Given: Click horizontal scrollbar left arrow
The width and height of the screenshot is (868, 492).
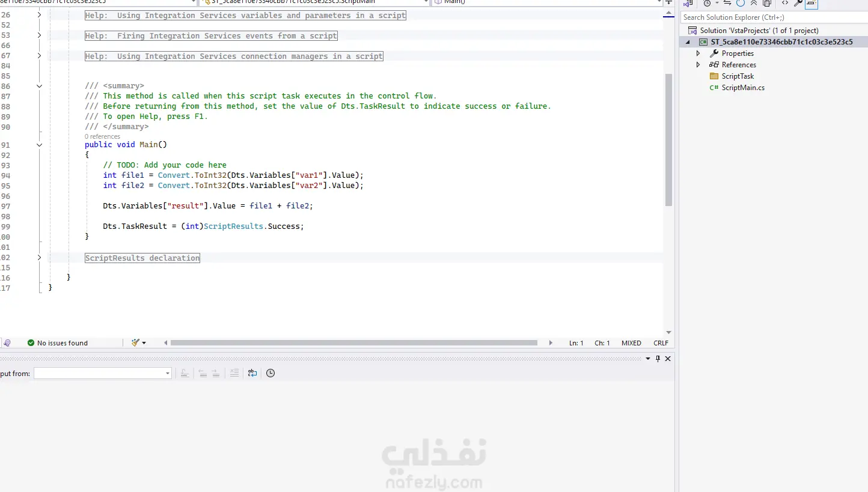Looking at the screenshot, I should (x=166, y=343).
